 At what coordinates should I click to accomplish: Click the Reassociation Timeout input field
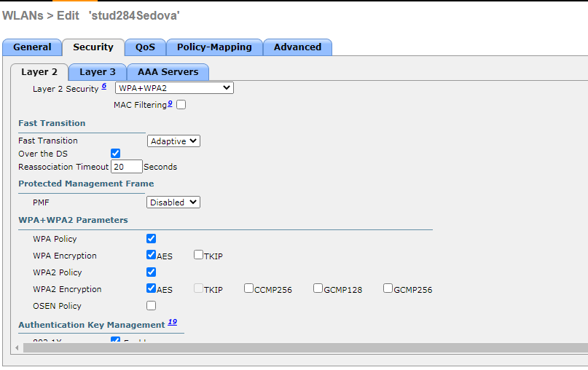pyautogui.click(x=127, y=167)
